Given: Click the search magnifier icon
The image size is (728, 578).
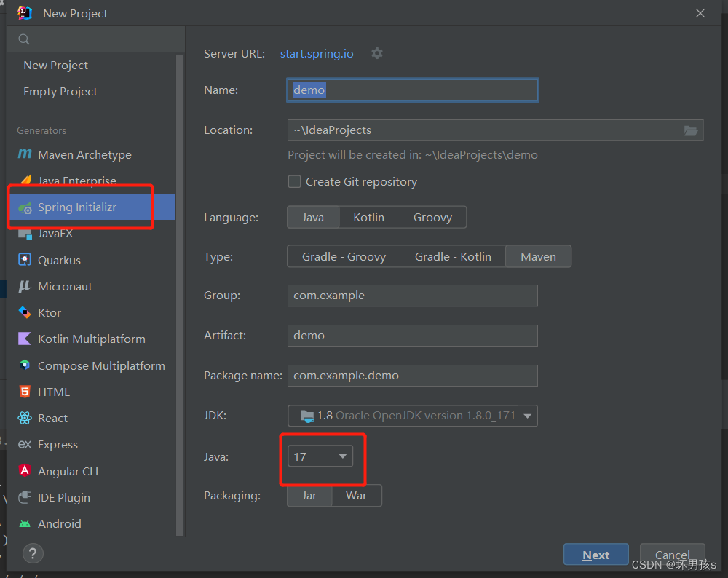Looking at the screenshot, I should click(x=24, y=39).
